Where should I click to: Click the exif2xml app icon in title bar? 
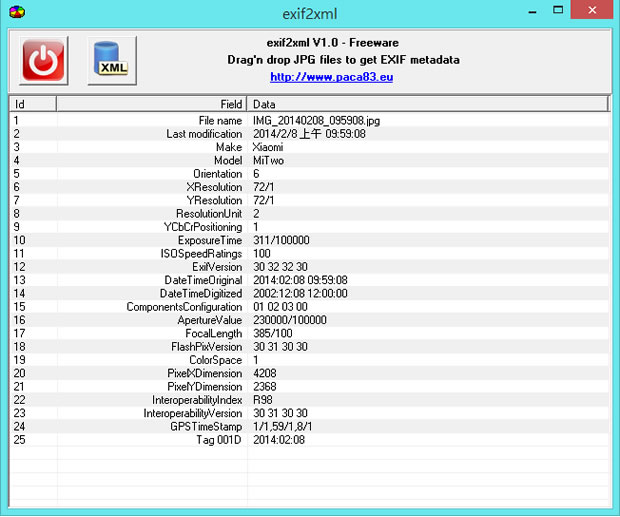point(14,13)
